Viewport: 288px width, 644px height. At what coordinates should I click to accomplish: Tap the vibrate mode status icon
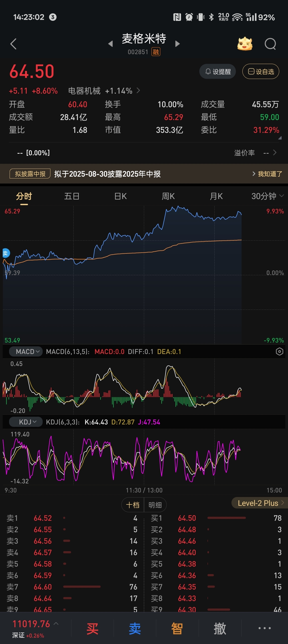(x=201, y=17)
